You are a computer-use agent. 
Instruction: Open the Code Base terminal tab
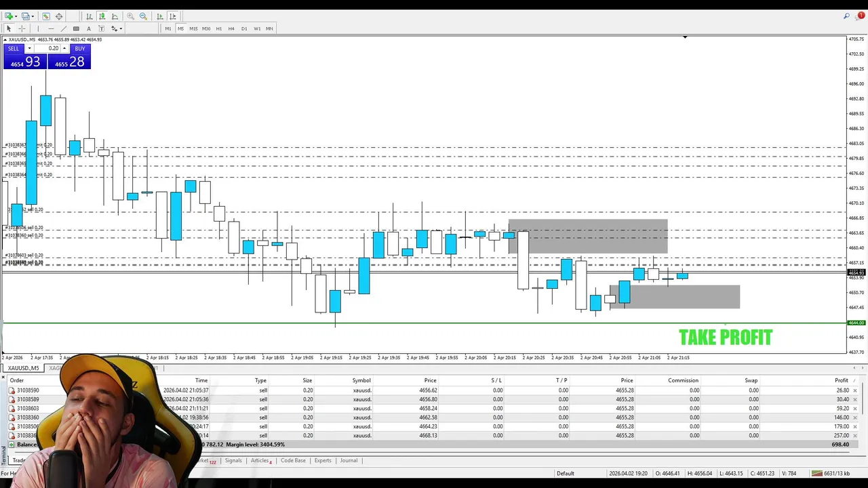[293, 461]
